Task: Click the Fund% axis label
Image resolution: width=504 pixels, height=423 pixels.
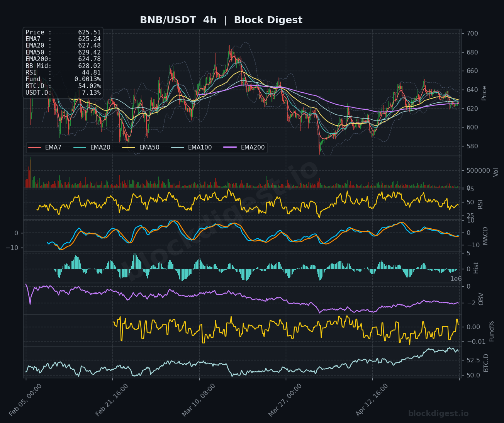Action: 492,331
